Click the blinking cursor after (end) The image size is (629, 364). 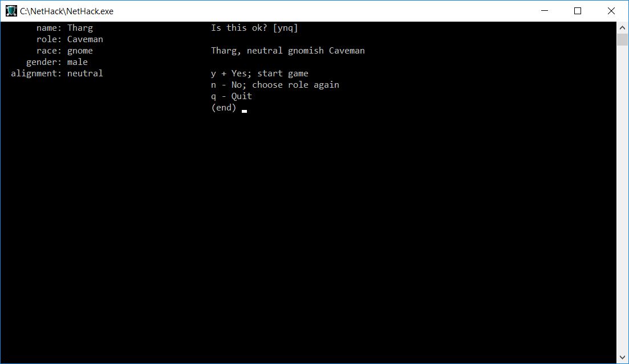click(x=244, y=111)
